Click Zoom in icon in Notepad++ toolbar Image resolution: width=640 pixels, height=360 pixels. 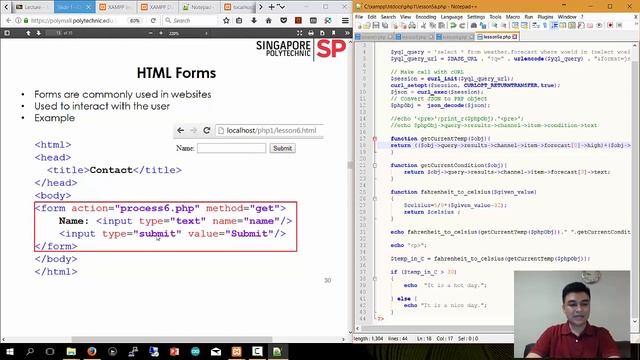coord(494,25)
